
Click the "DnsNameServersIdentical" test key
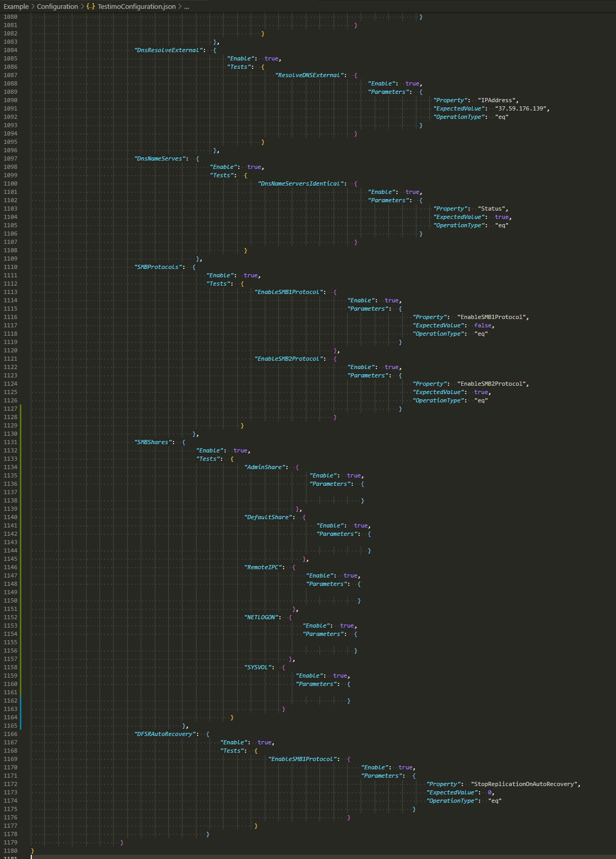coord(302,183)
